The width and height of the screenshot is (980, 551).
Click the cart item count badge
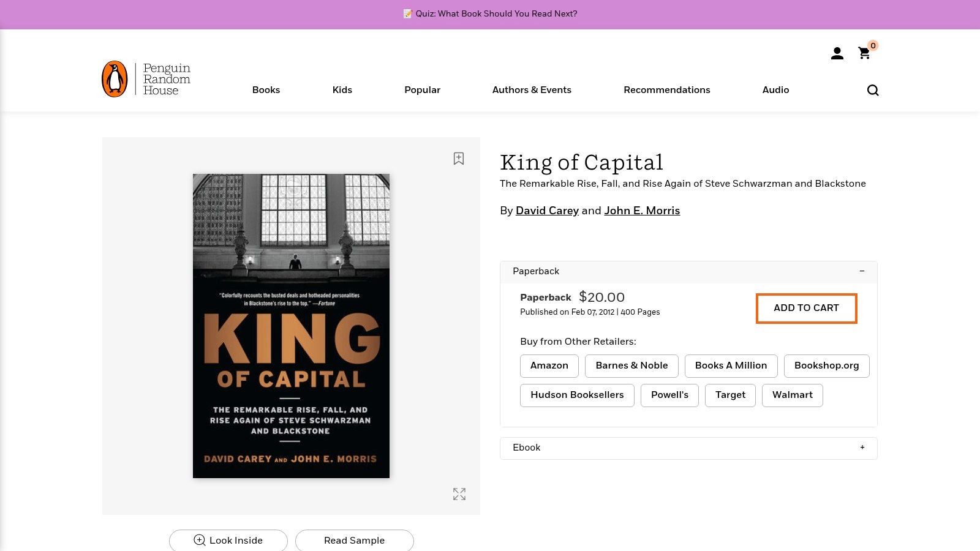pos(873,45)
